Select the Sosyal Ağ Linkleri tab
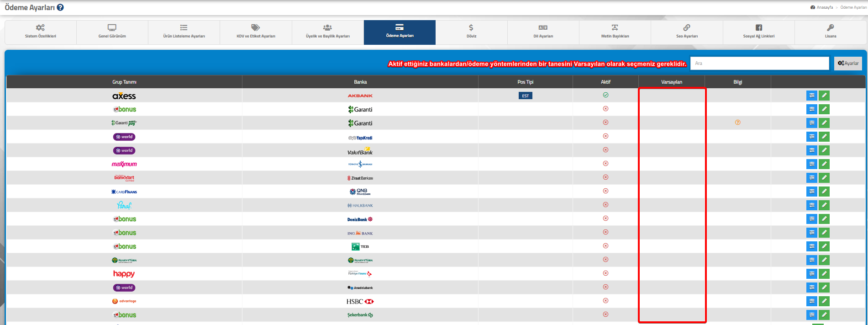The height and width of the screenshot is (325, 868). point(759,32)
